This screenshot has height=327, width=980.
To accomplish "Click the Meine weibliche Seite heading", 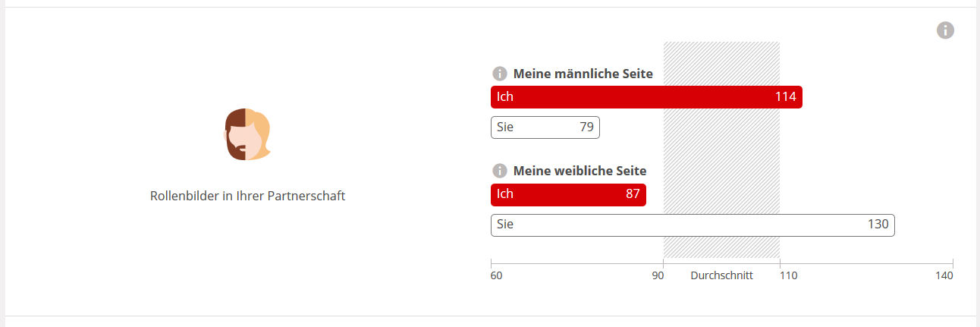I will (580, 171).
